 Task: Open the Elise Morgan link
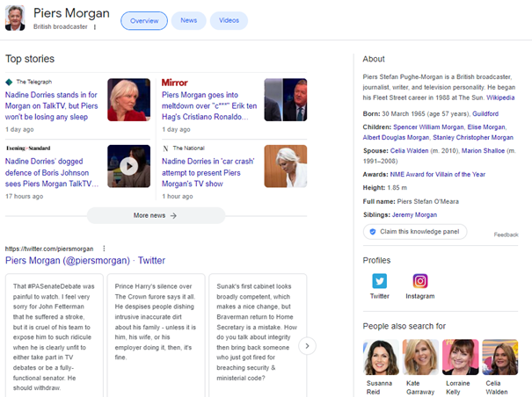486,127
